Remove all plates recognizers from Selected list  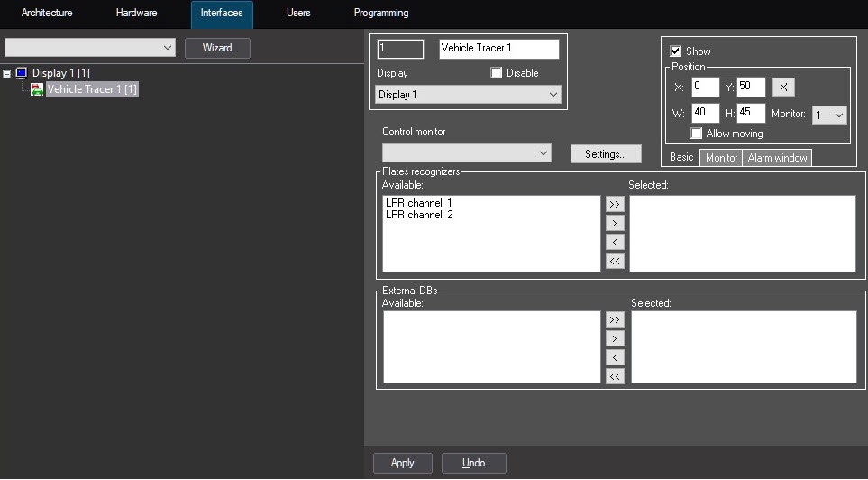[615, 261]
